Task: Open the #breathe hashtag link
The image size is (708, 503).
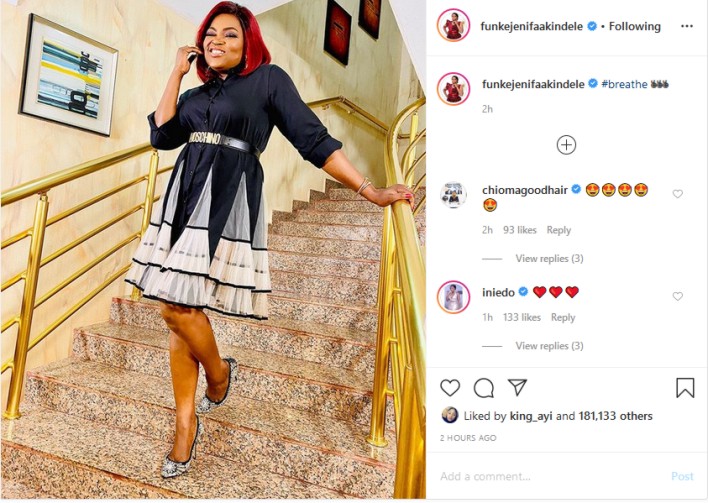Action: (x=624, y=84)
